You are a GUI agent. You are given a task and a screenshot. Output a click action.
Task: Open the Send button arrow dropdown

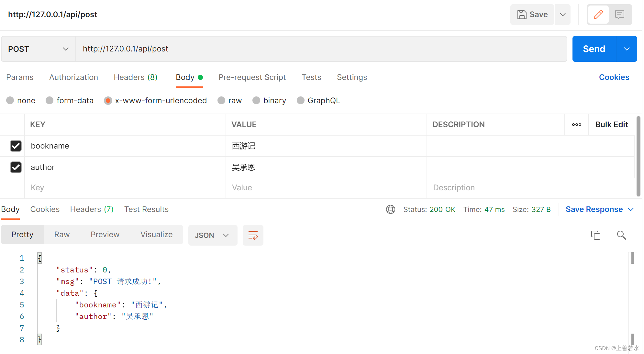click(627, 49)
